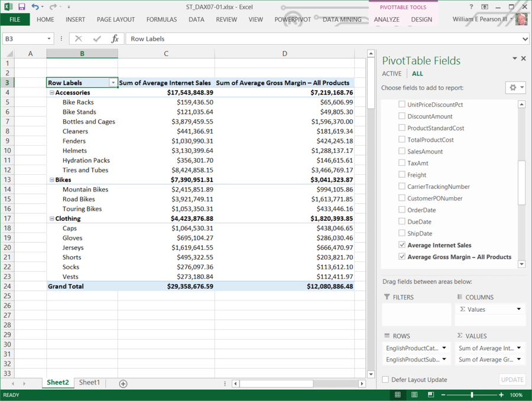Click the FILE button
This screenshot has height=401, width=532.
(x=15, y=19)
